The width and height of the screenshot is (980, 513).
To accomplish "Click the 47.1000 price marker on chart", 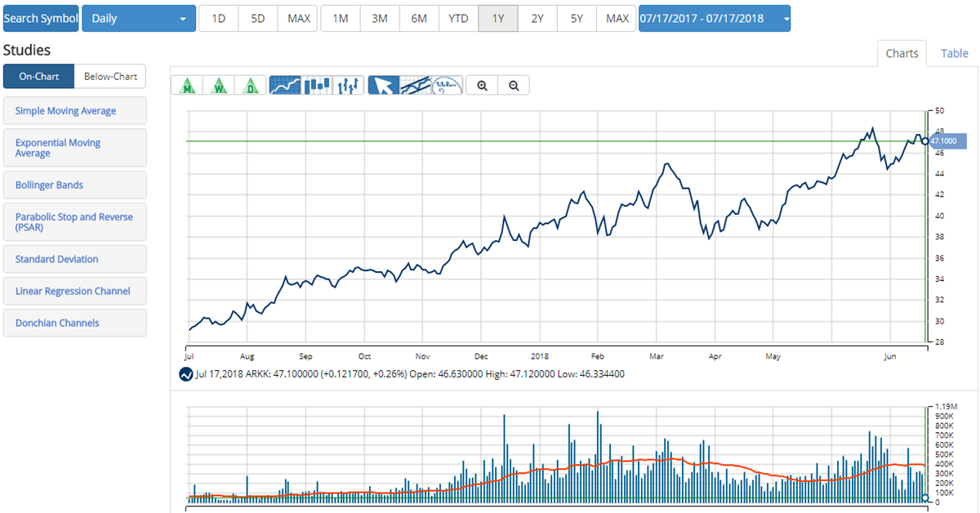I will coord(947,141).
